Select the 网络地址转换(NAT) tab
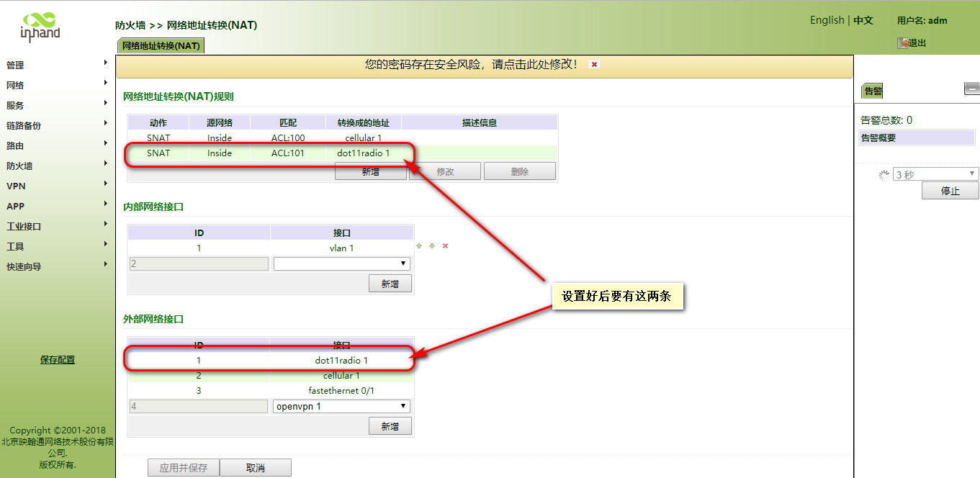This screenshot has width=980, height=478. pos(161,46)
